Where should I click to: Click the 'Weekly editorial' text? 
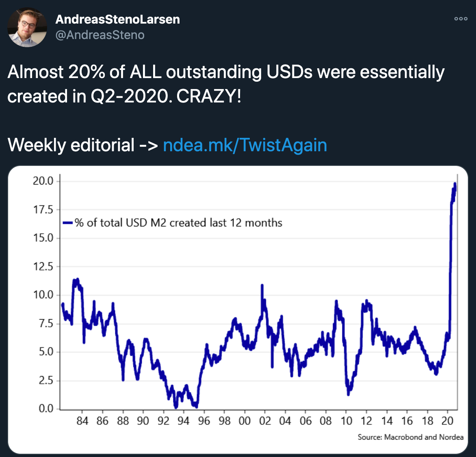coord(71,145)
